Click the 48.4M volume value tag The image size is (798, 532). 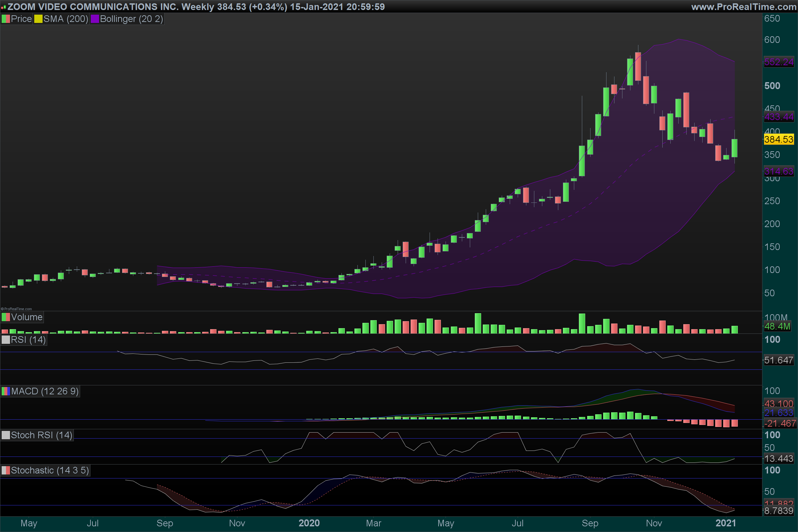click(777, 327)
